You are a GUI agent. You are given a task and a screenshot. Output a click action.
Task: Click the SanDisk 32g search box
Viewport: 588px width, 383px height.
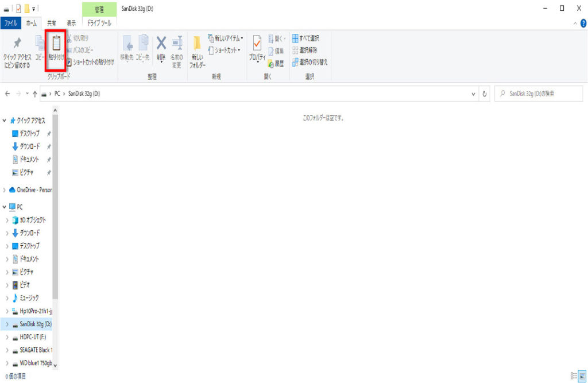pyautogui.click(x=540, y=94)
